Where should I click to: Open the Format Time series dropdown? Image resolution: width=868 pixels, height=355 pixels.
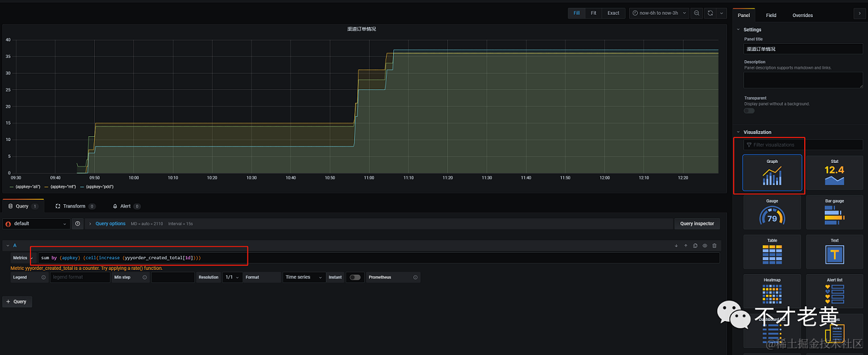coord(305,277)
